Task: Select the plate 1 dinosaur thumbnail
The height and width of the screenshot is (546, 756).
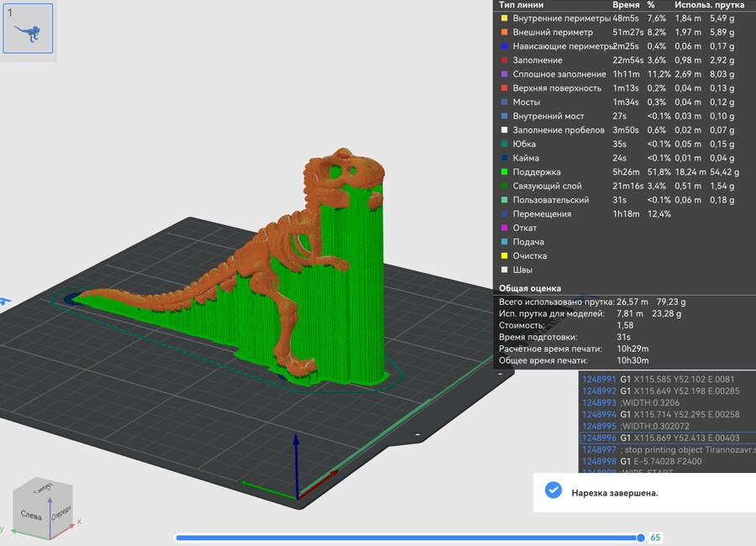Action: [x=29, y=29]
